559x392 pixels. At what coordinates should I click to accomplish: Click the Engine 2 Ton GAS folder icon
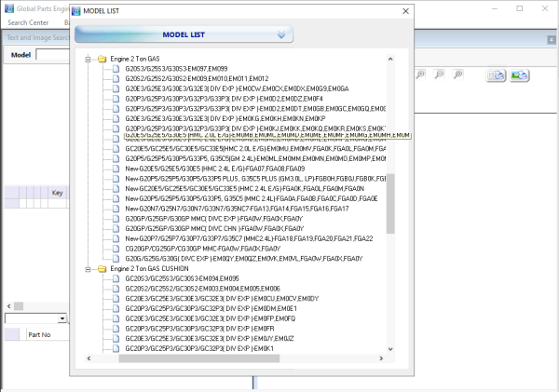[x=101, y=59]
